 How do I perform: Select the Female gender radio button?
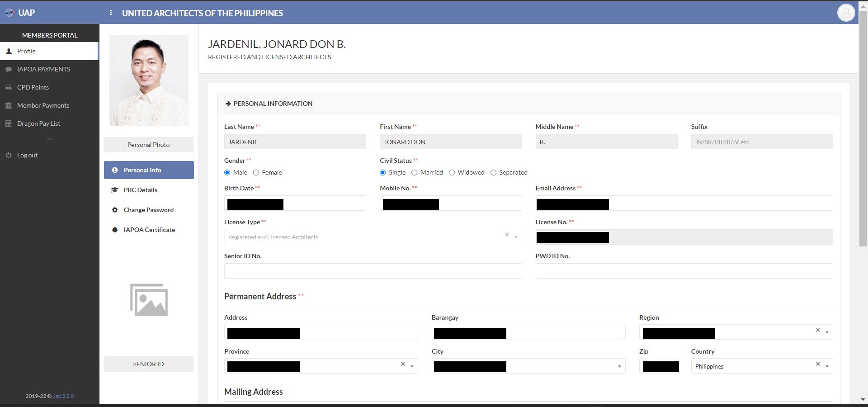pos(256,173)
